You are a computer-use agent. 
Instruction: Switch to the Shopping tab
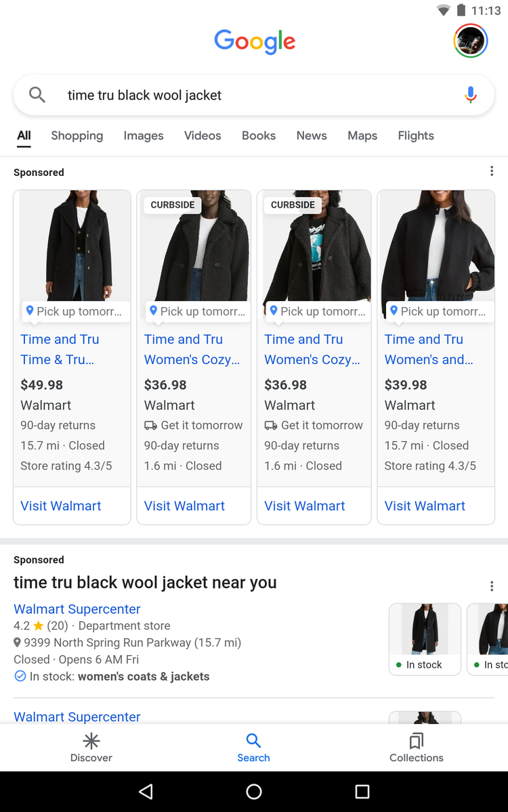coord(77,136)
